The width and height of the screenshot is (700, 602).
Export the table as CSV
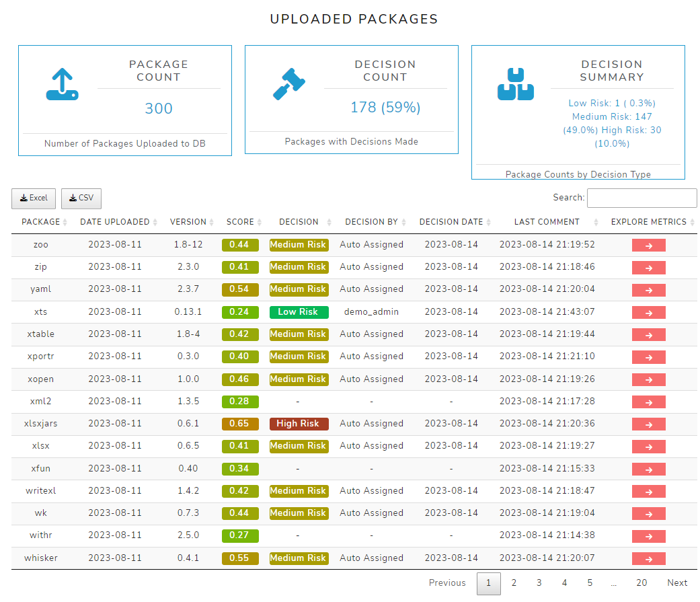coord(81,198)
